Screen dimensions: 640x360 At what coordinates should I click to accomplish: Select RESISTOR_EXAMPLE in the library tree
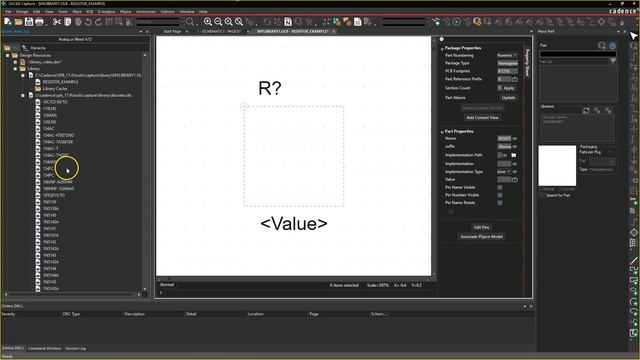pyautogui.click(x=60, y=82)
